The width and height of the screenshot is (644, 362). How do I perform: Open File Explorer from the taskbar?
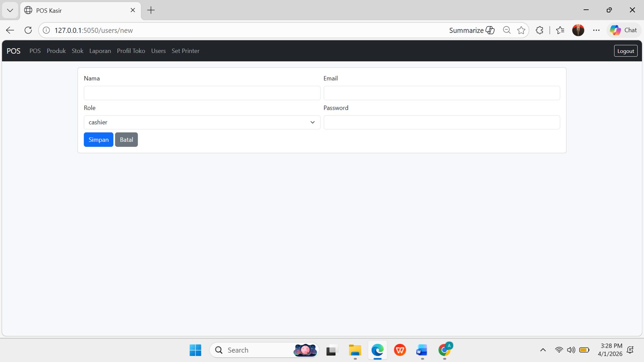click(x=355, y=350)
